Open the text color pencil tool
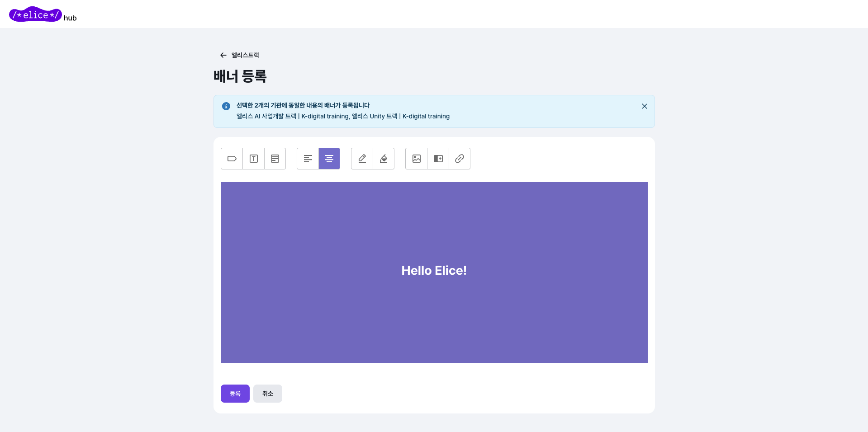Image resolution: width=868 pixels, height=432 pixels. 362,159
